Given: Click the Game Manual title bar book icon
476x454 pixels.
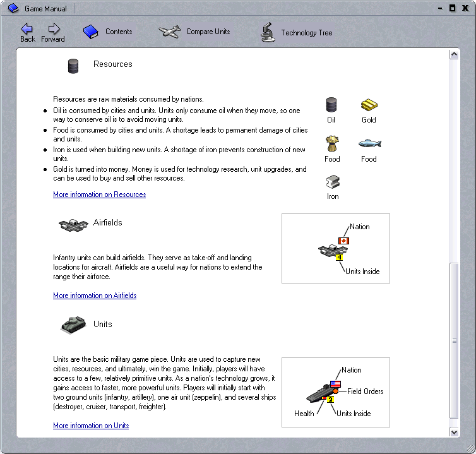Looking at the screenshot, I should coord(13,8).
